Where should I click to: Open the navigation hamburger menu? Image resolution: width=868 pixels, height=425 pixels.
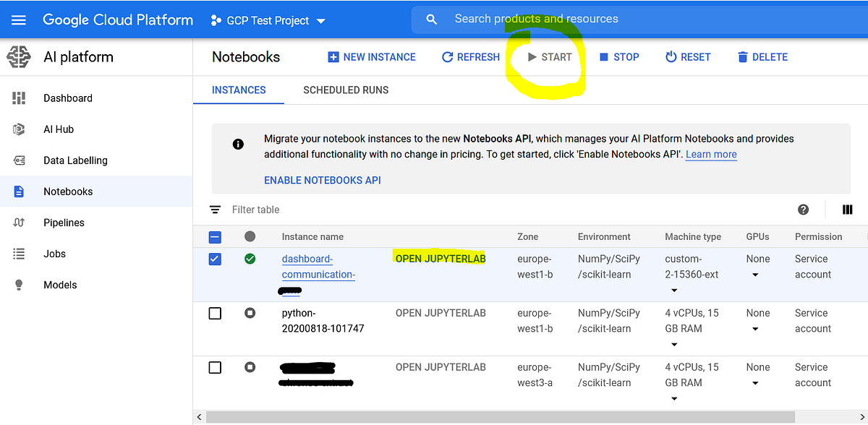pos(19,19)
